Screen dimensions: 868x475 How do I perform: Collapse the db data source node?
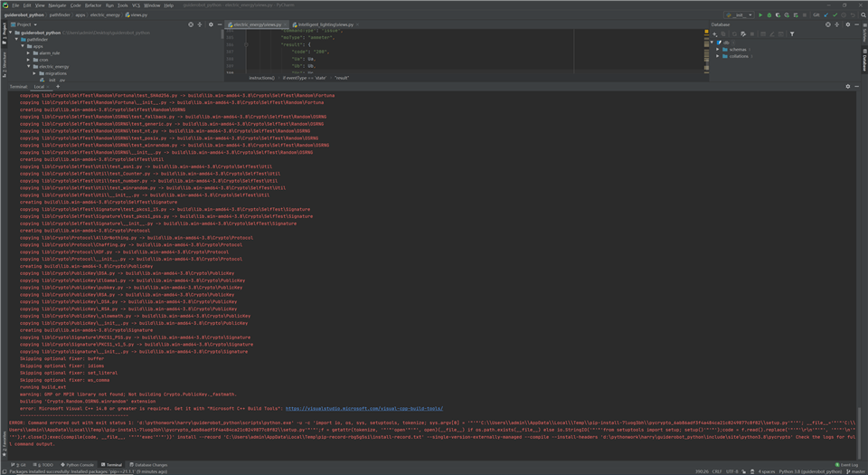click(712, 43)
